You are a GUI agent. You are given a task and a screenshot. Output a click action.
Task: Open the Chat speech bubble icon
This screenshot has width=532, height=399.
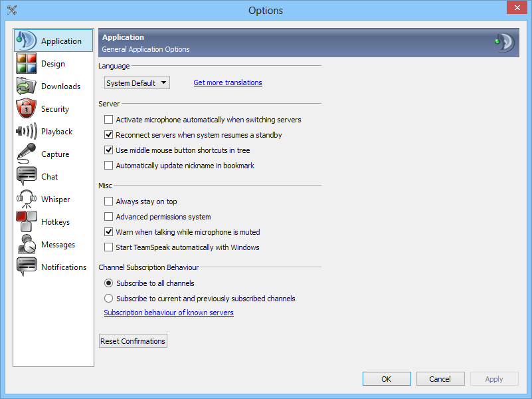tap(26, 177)
